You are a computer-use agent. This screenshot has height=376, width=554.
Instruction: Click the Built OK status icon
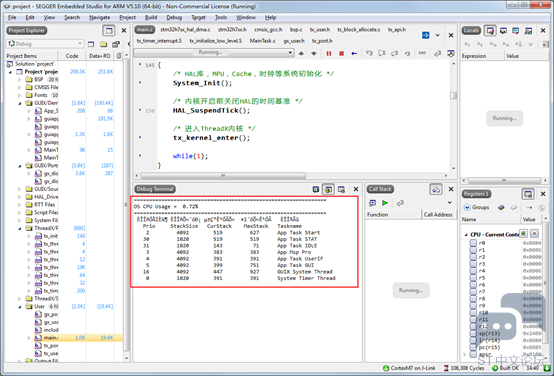pos(495,368)
